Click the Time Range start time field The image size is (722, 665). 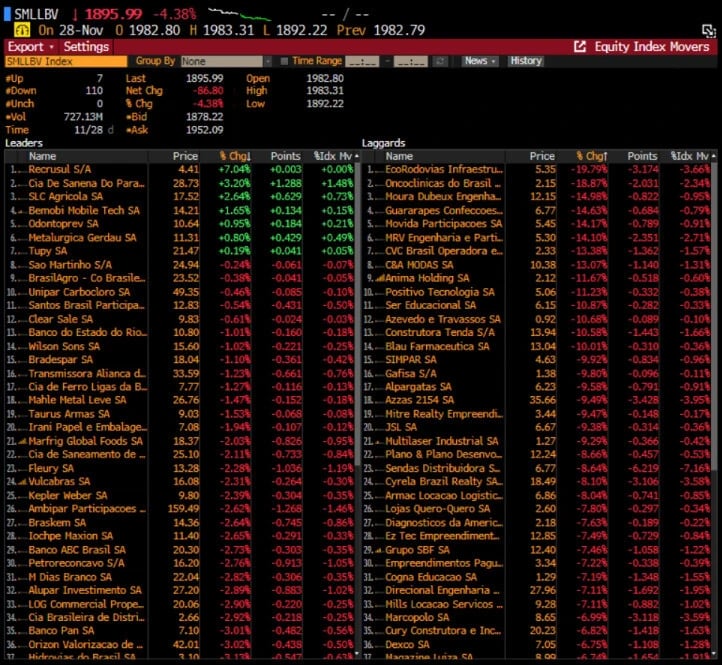pyautogui.click(x=362, y=61)
